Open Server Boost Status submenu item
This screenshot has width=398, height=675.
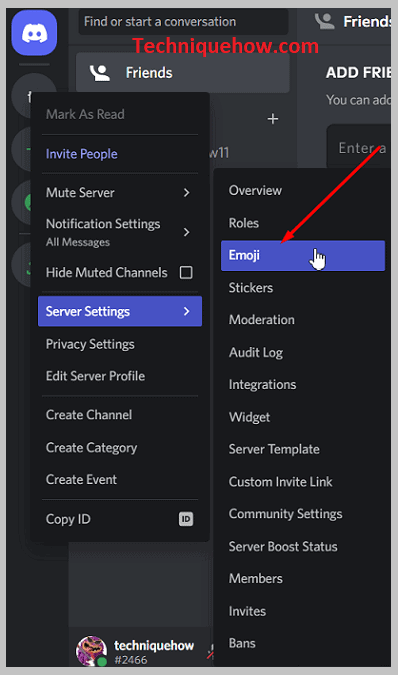tap(302, 546)
